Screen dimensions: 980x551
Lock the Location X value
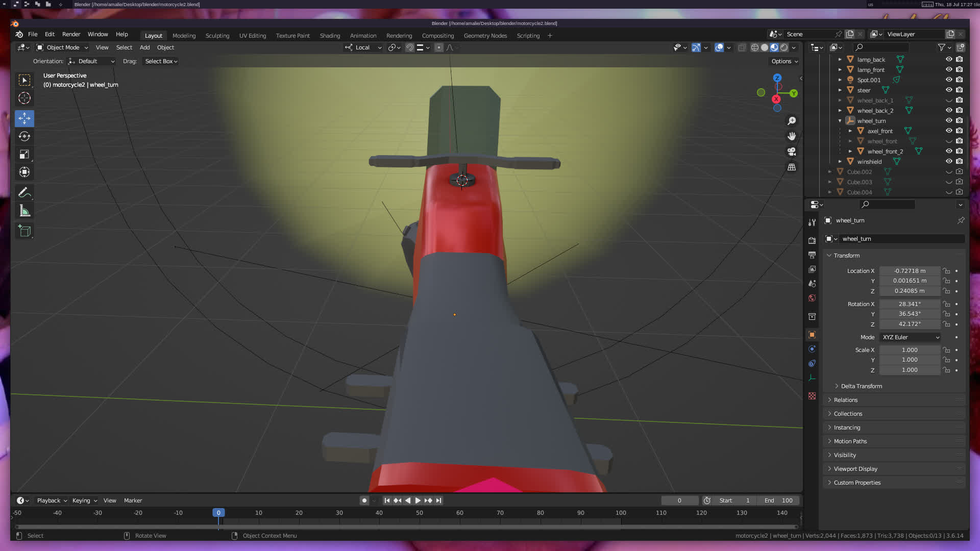click(x=946, y=271)
